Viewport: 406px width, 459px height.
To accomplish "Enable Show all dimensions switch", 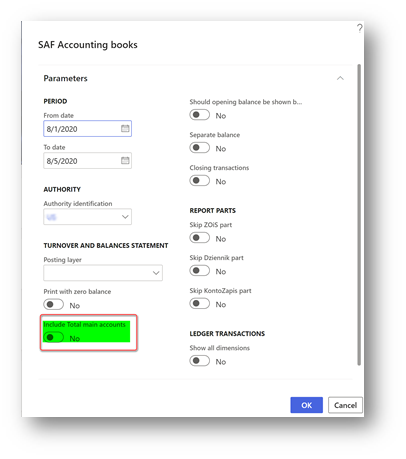I will tap(200, 361).
